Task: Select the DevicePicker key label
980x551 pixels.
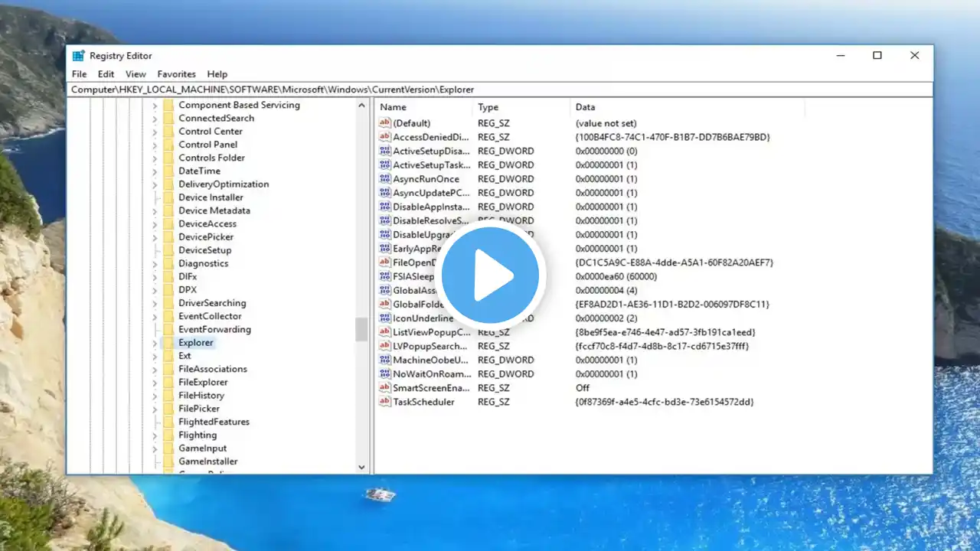Action: pos(206,237)
